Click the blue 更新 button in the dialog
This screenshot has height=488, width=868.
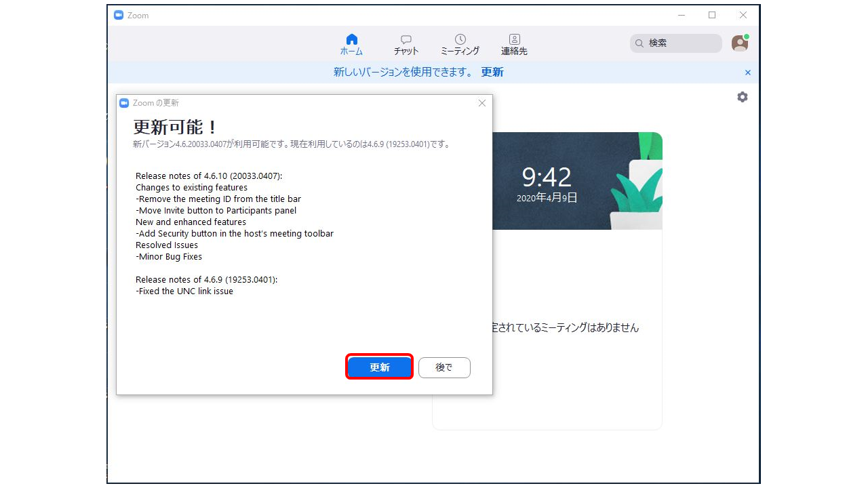[x=380, y=367]
